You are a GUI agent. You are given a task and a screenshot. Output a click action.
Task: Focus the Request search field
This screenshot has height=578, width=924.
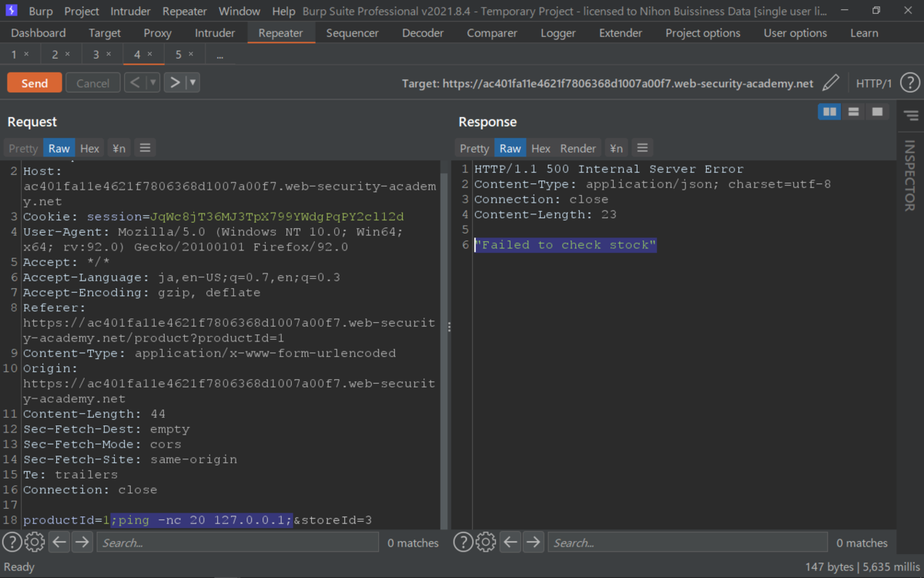click(238, 543)
